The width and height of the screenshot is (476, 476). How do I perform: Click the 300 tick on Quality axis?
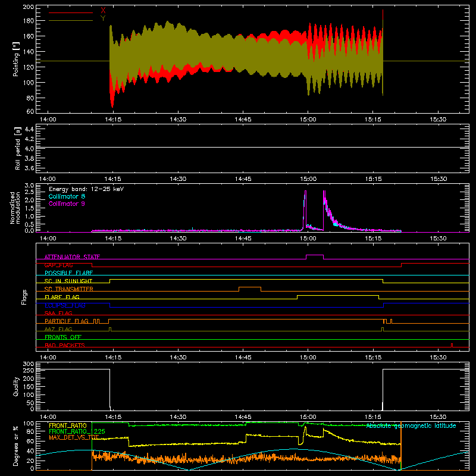pyautogui.click(x=28, y=364)
